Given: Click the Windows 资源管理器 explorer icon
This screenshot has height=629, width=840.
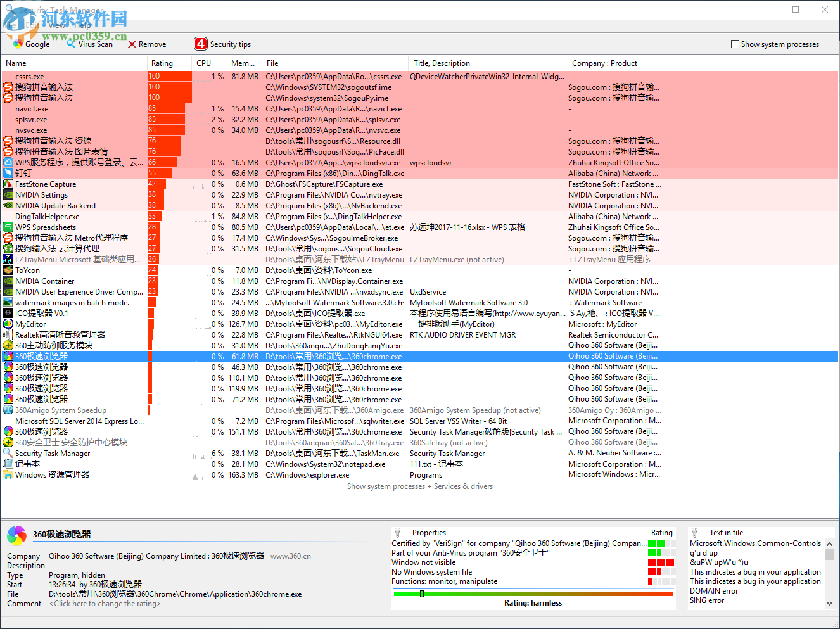Looking at the screenshot, I should pyautogui.click(x=8, y=474).
